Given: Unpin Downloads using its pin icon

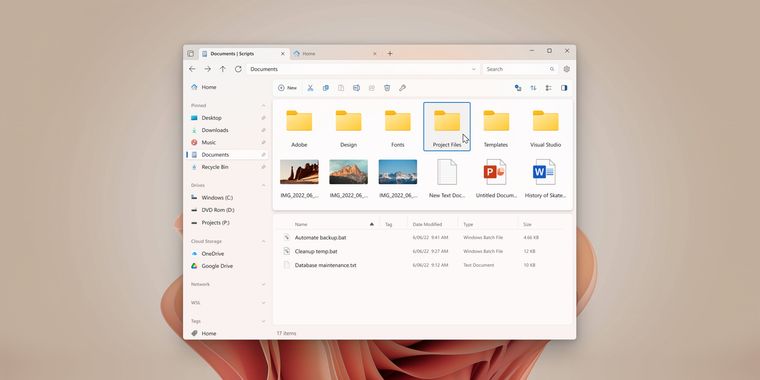Looking at the screenshot, I should click(264, 130).
